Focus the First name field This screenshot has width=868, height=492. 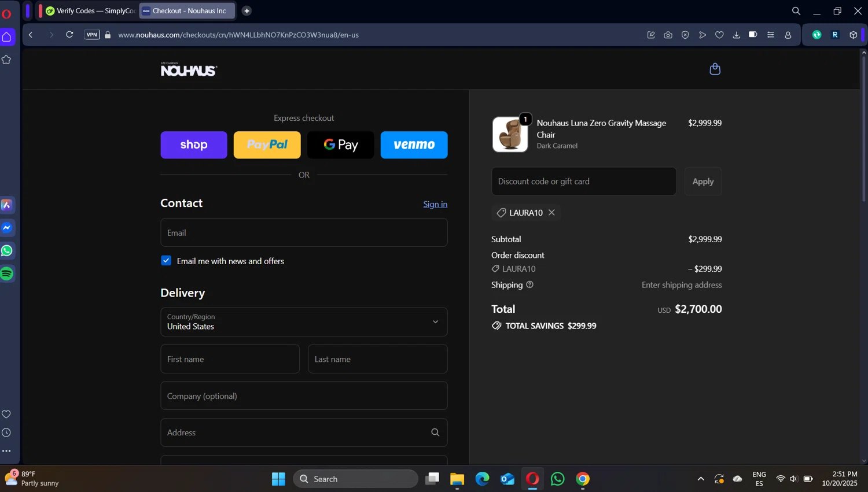coord(230,359)
